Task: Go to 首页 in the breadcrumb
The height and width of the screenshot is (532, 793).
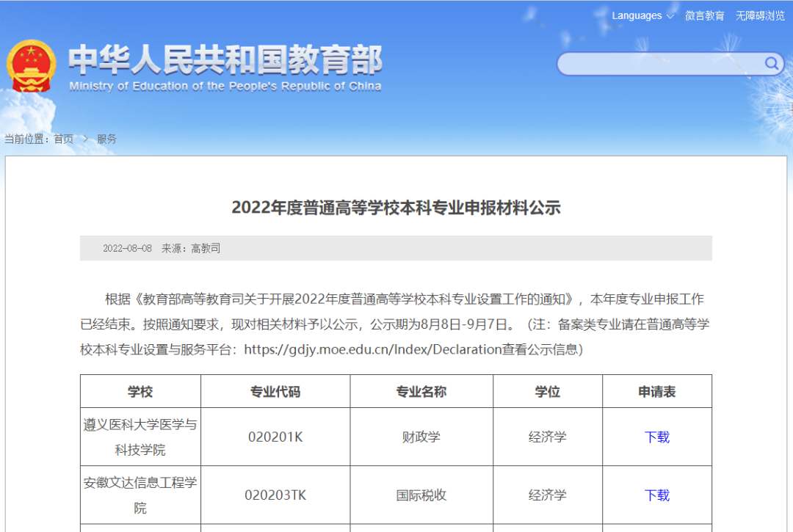Action: pyautogui.click(x=63, y=139)
